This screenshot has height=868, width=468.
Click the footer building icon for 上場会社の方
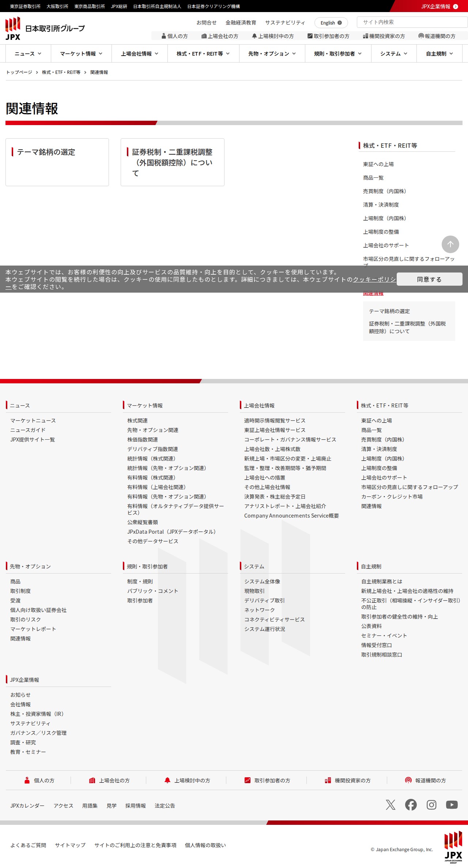92,780
